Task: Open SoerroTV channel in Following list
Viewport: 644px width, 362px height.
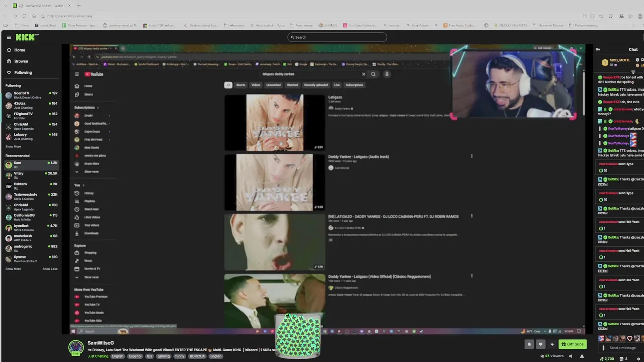Action: pyautogui.click(x=31, y=95)
